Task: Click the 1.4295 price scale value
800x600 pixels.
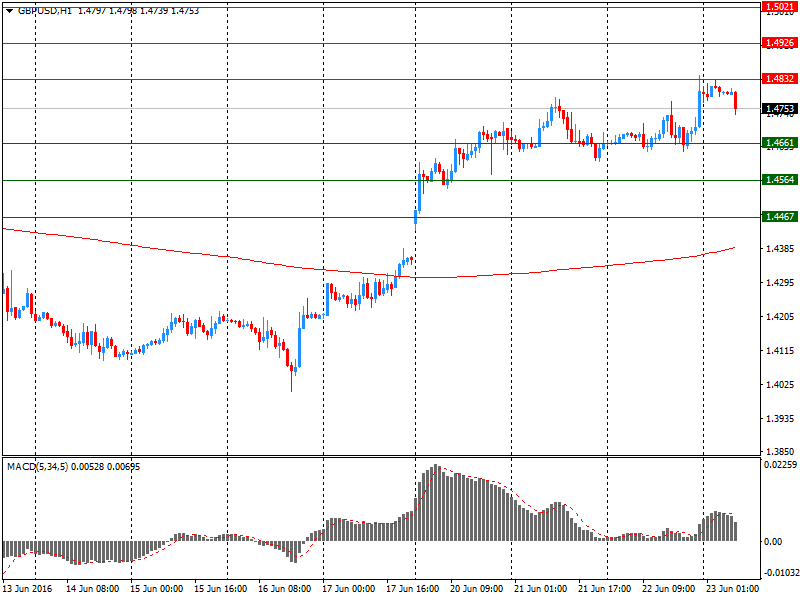Action: (780, 283)
